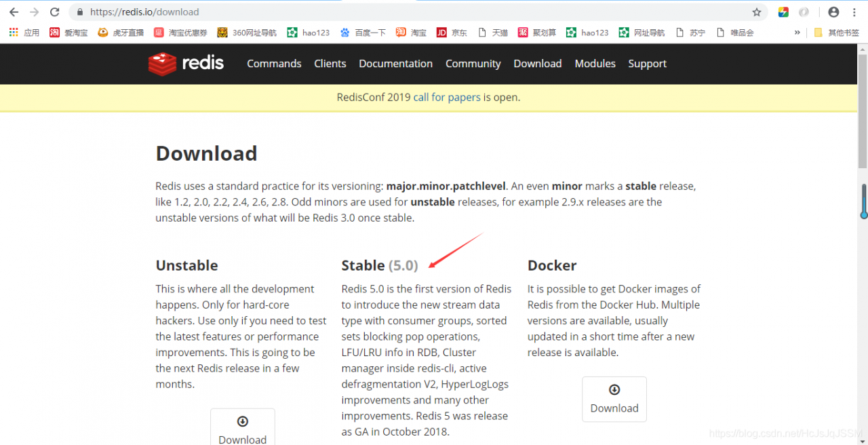Open the 唯品会 bookmark

735,33
